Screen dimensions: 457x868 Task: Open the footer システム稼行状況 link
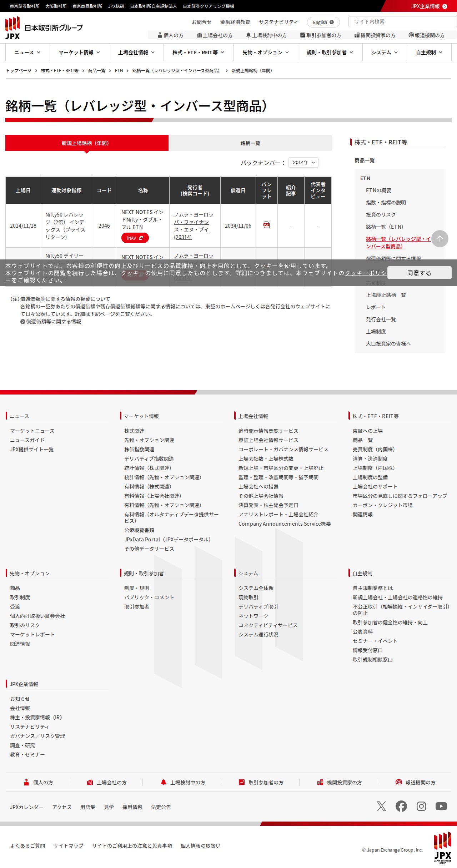[x=258, y=635]
